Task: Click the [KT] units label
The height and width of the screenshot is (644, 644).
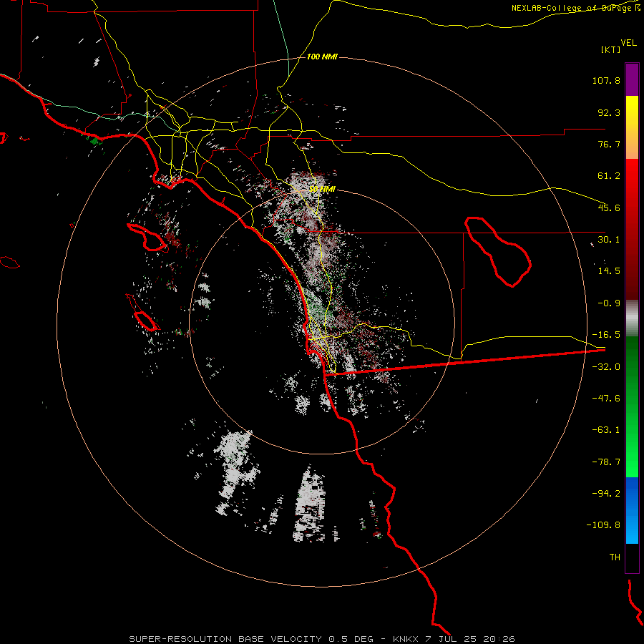Action: 610,49
